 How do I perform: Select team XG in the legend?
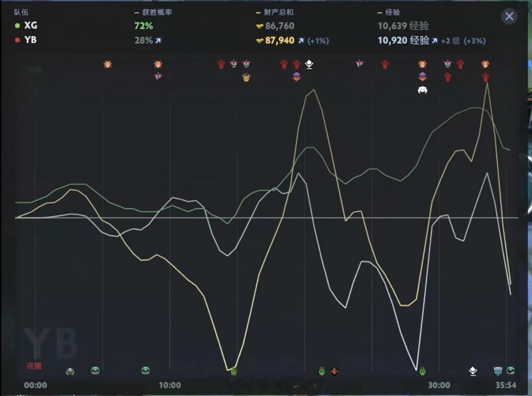click(30, 25)
